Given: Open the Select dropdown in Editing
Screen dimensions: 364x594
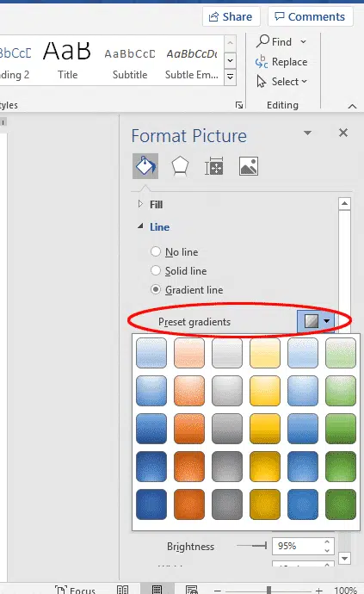Looking at the screenshot, I should [281, 82].
